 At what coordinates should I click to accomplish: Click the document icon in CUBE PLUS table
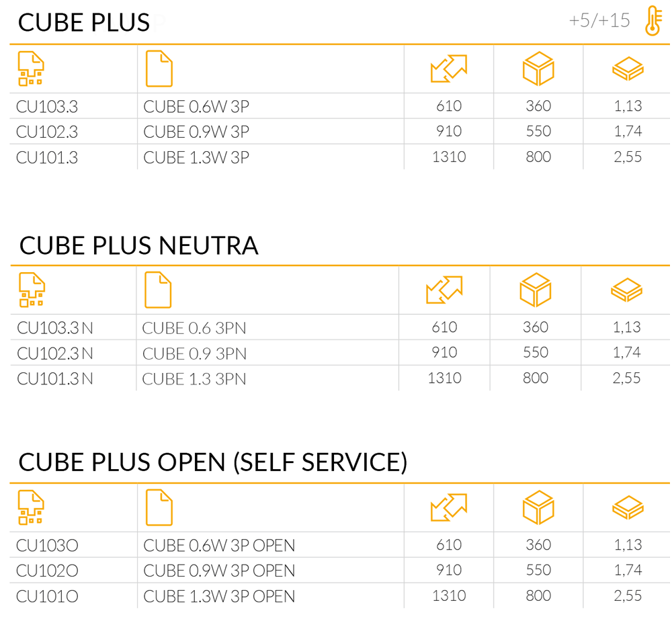click(x=159, y=69)
